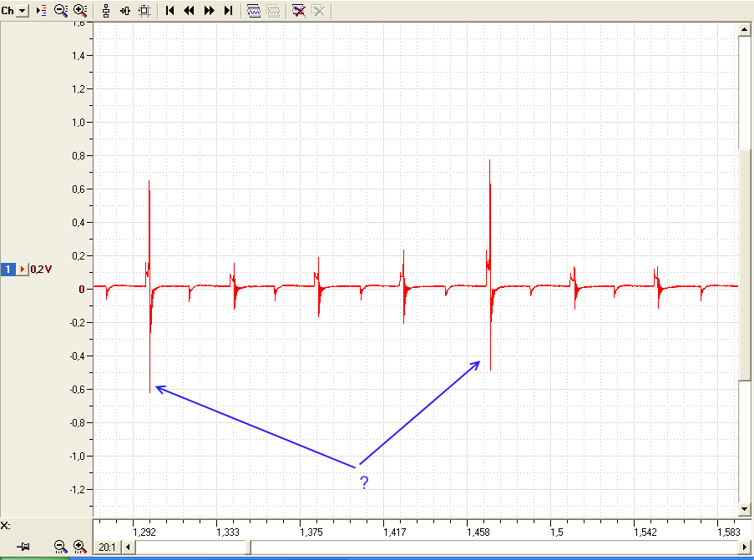Click the 0,2V channel scale label

(41, 270)
